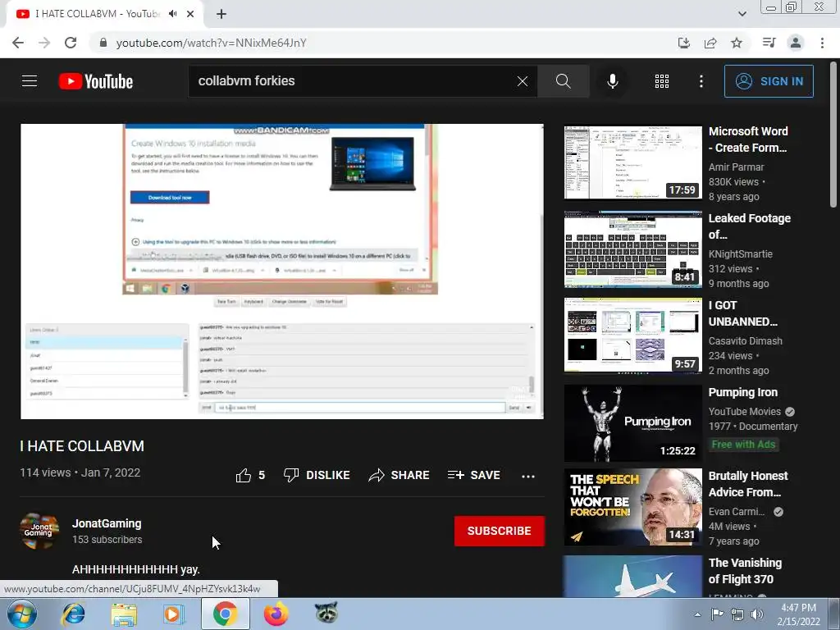Image resolution: width=840 pixels, height=630 pixels.
Task: Open media controls icon in Chrome toolbar
Action: coord(769,43)
